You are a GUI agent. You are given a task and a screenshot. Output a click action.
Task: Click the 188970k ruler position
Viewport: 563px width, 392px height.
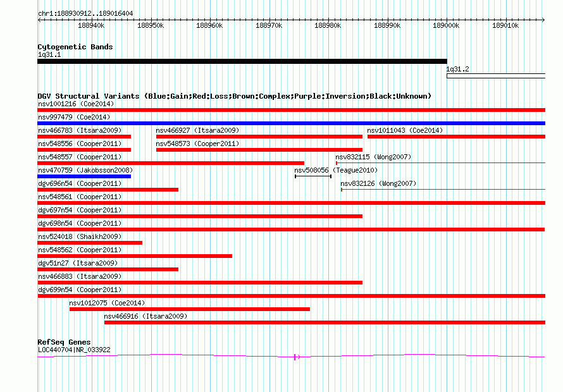tap(269, 25)
